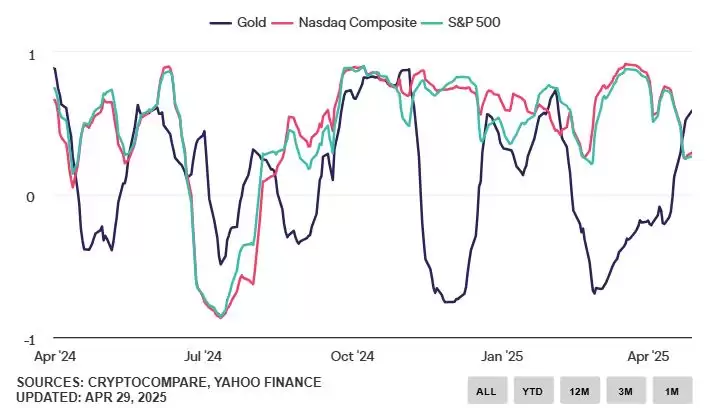
Task: Click the Oct '24 axis label
Action: tap(352, 355)
